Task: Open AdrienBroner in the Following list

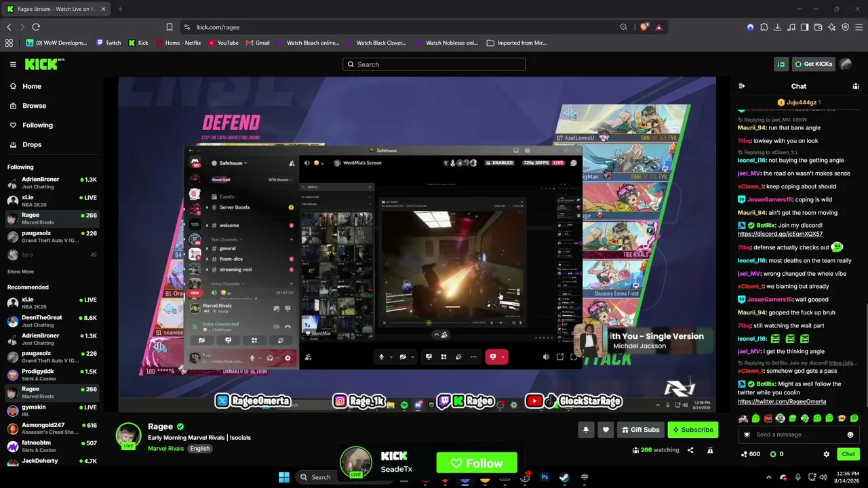Action: tap(52, 183)
